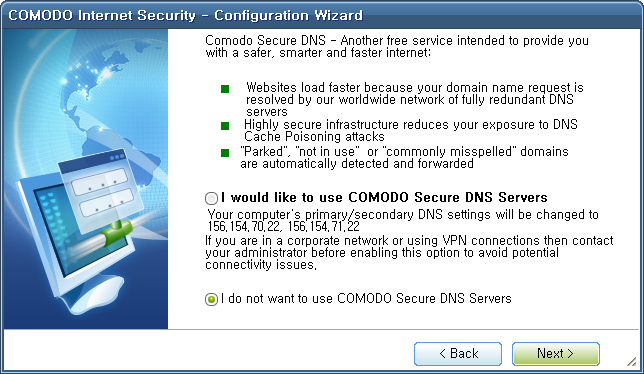Screen dimensions: 644x374
Task: Click the Next button
Action: pos(555,353)
